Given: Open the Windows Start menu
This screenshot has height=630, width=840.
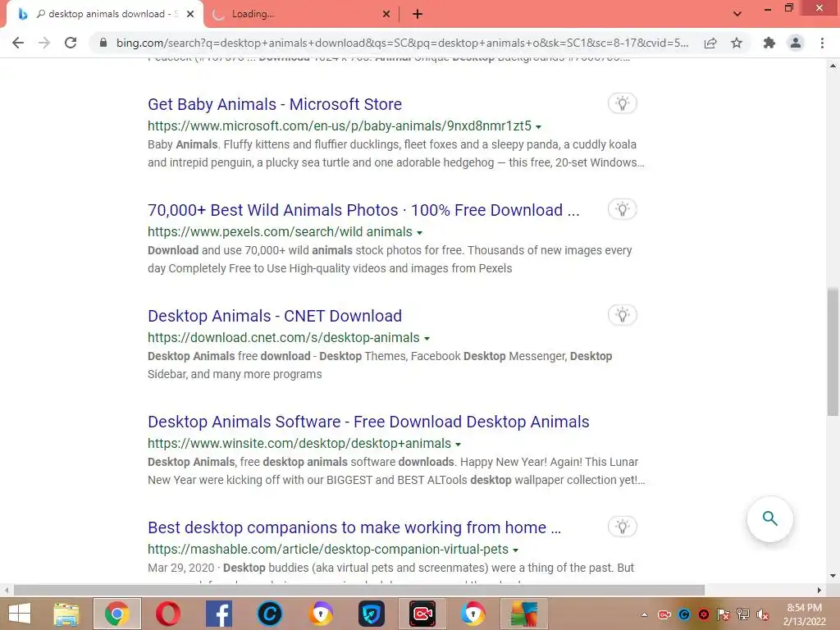Looking at the screenshot, I should tap(20, 614).
